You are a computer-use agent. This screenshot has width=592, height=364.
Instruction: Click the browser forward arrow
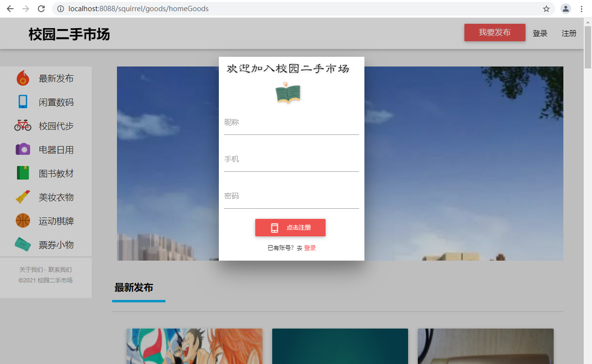point(26,9)
